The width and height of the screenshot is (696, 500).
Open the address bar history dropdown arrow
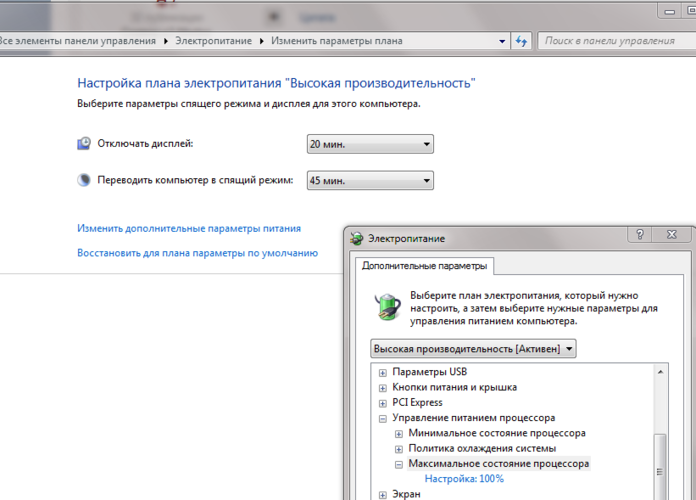point(500,41)
